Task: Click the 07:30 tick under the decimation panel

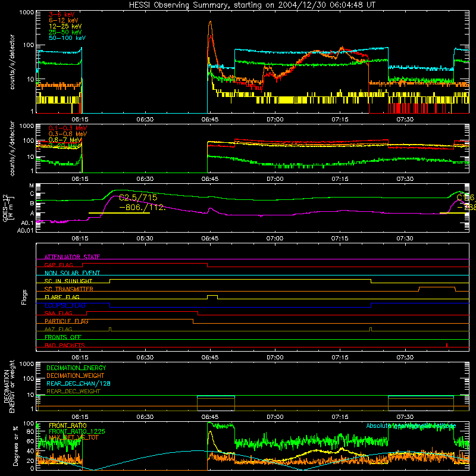Action: (x=405, y=417)
